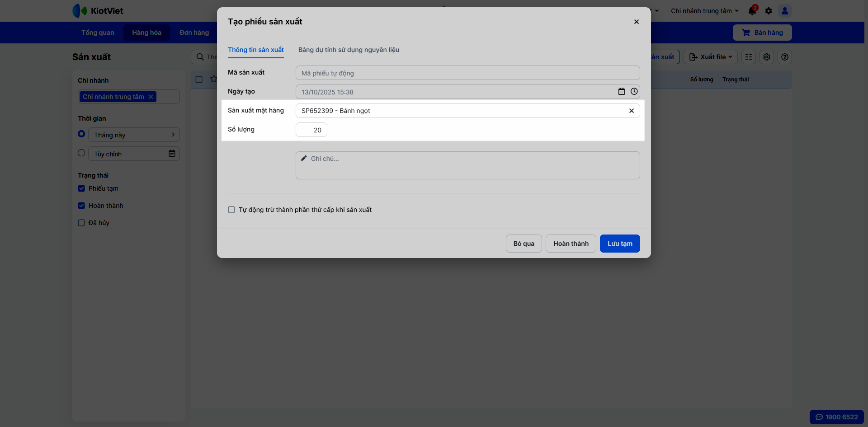
Task: Open the Chi nhánh trung tâm branch dropdown
Action: (704, 11)
